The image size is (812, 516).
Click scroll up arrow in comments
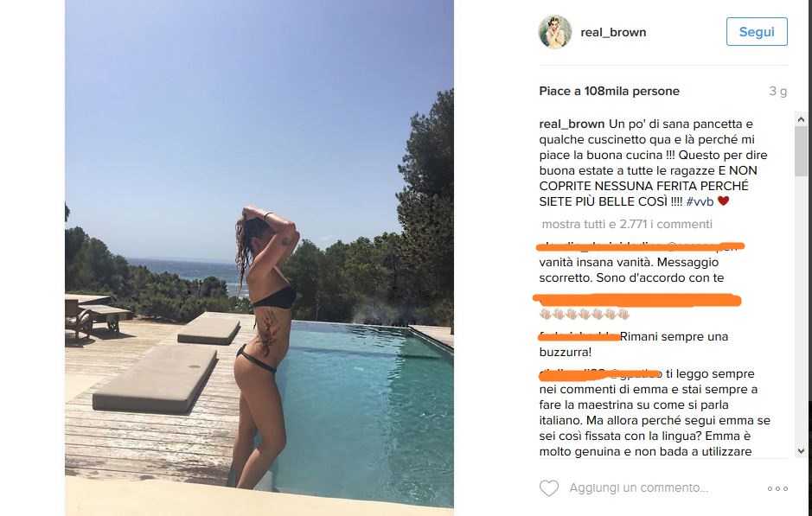[801, 119]
